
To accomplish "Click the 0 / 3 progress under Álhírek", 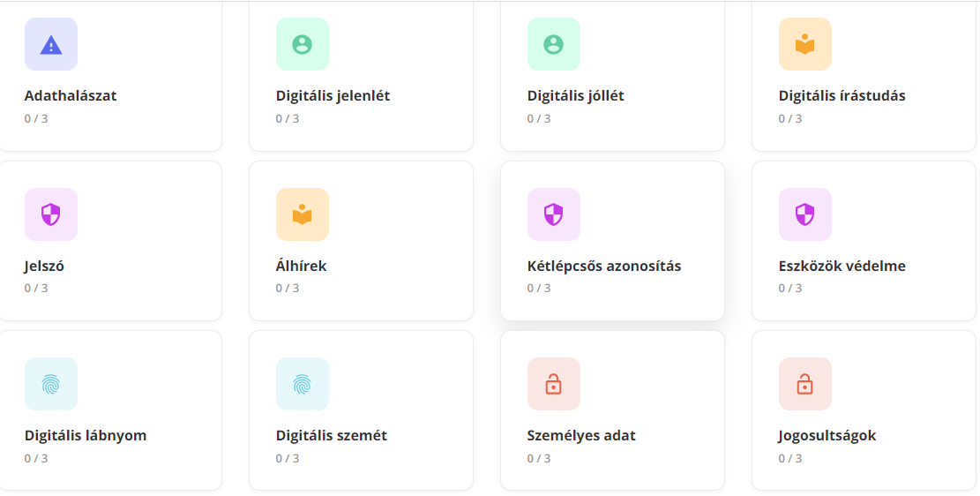I will [288, 289].
